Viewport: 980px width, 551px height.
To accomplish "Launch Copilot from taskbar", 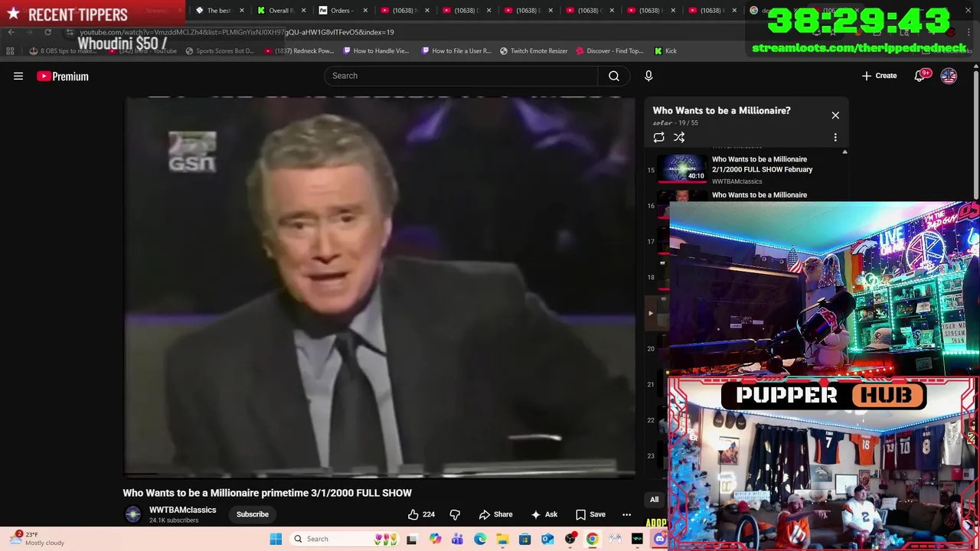I will [x=435, y=539].
